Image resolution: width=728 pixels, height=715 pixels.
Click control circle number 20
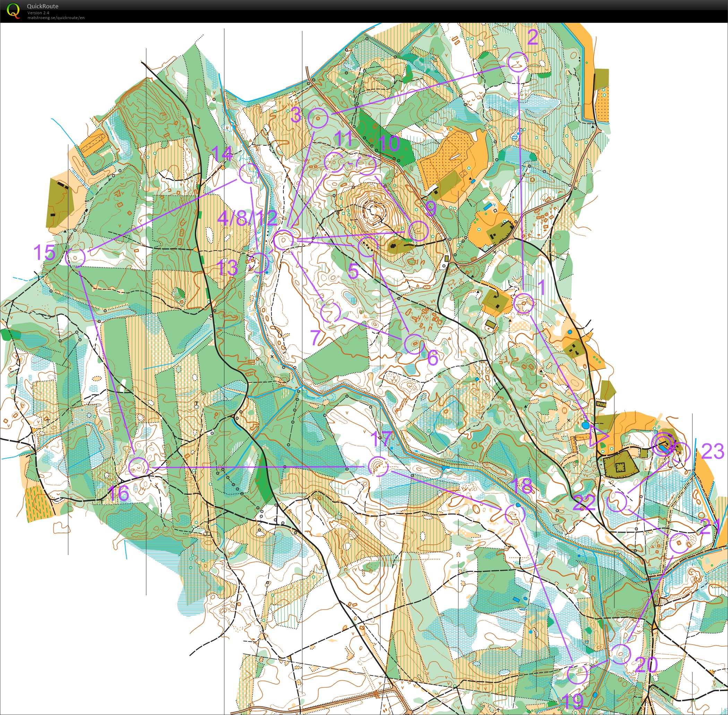pos(620,654)
